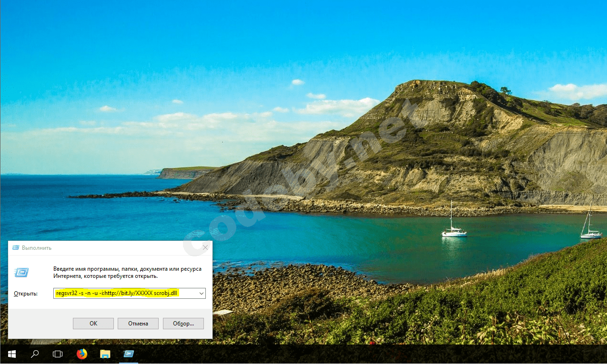Screen dimensions: 607x364
Task: Click the large Run icon beside the description
Action: point(21,273)
